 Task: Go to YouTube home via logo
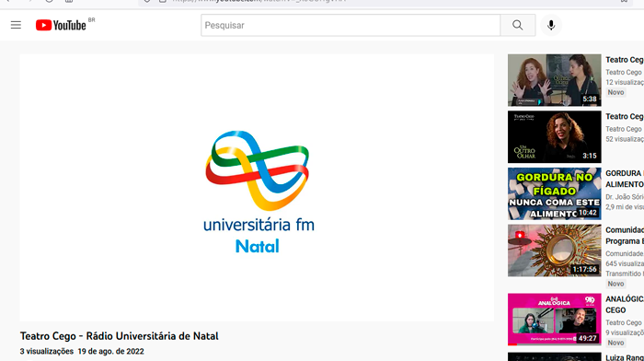(x=61, y=25)
